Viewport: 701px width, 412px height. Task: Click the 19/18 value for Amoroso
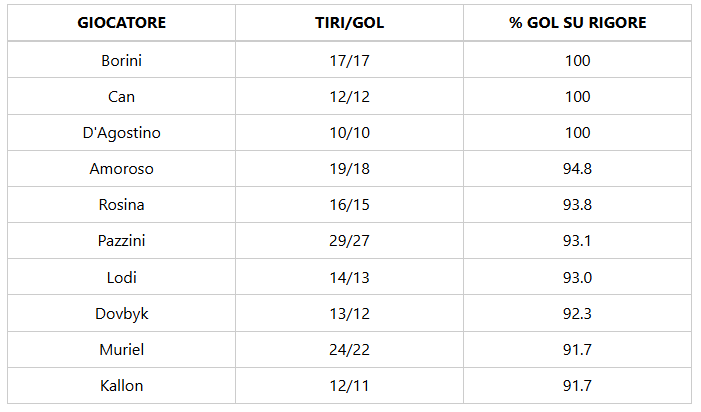(349, 169)
